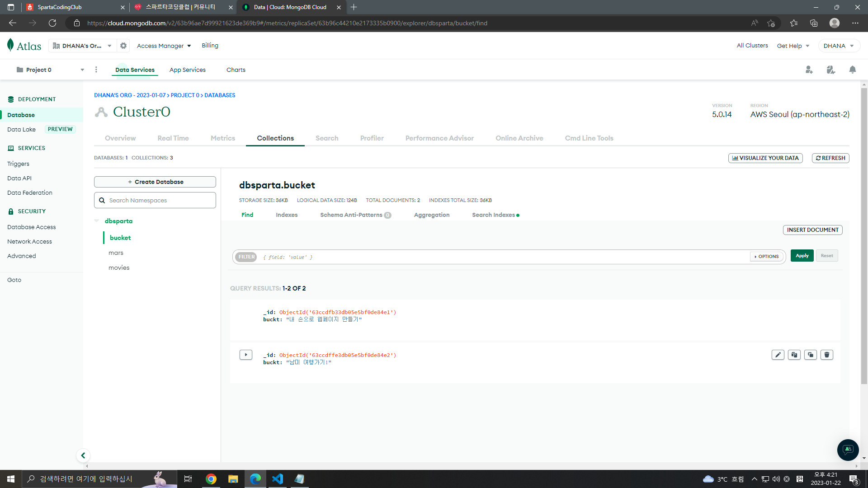Open organization settings gear icon
Image resolution: width=868 pixels, height=488 pixels.
tap(123, 46)
